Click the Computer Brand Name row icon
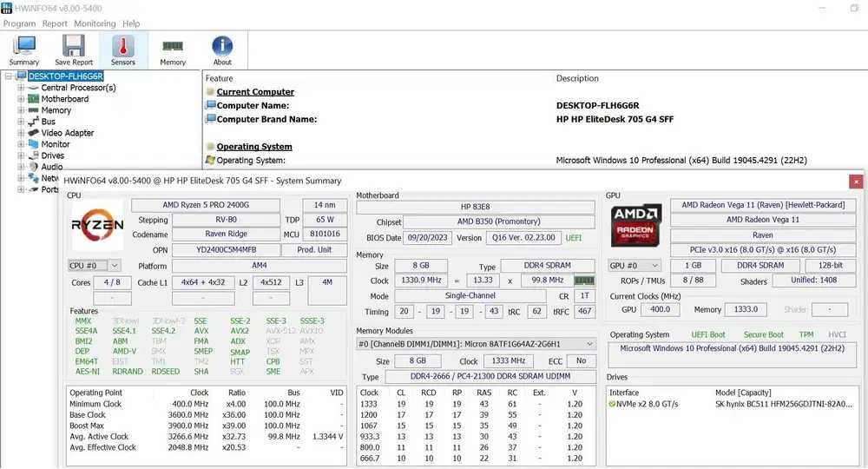The image size is (868, 469). coord(210,119)
